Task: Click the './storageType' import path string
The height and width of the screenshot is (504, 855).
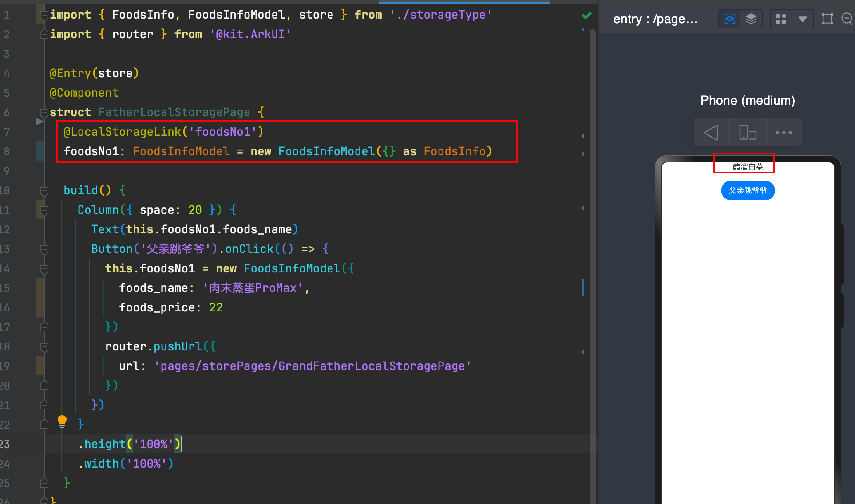Action: click(x=441, y=15)
